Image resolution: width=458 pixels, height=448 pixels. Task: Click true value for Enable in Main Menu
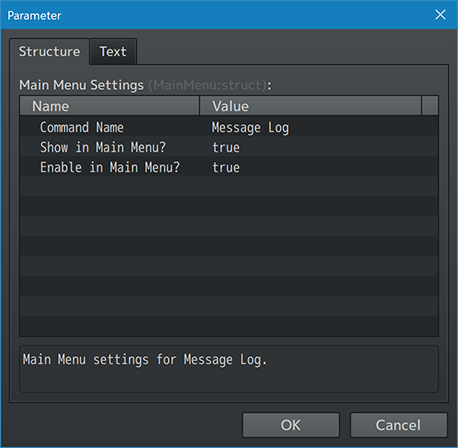pyautogui.click(x=226, y=168)
